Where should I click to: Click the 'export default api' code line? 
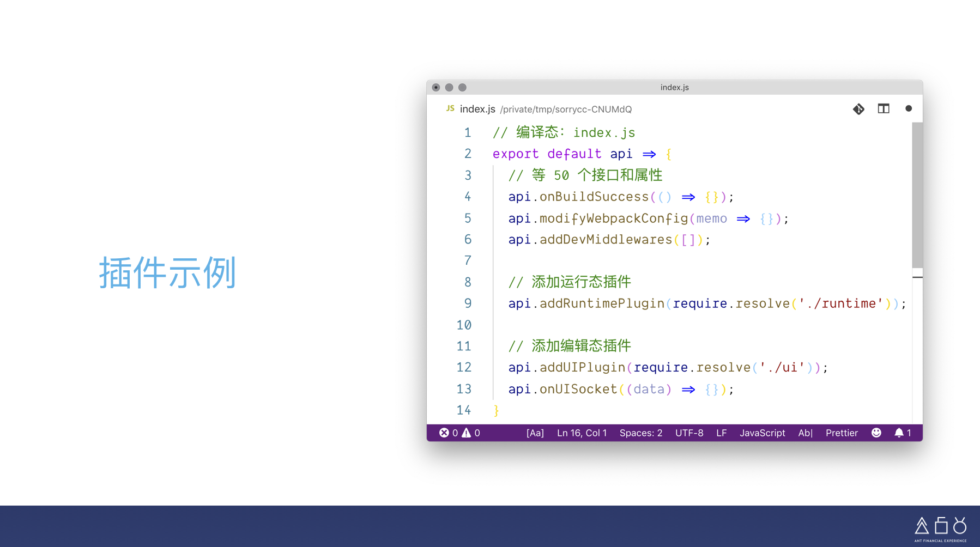click(582, 154)
